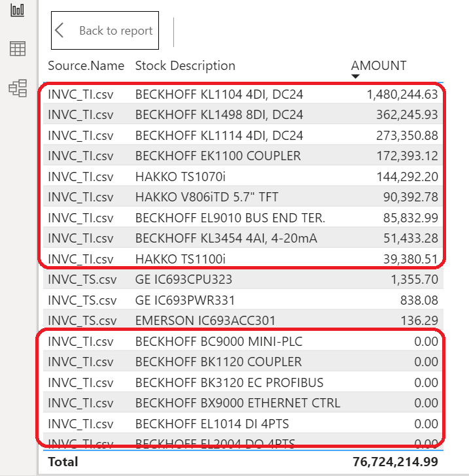Click back chevron arrow icon
This screenshot has height=476, width=469.
[x=60, y=30]
